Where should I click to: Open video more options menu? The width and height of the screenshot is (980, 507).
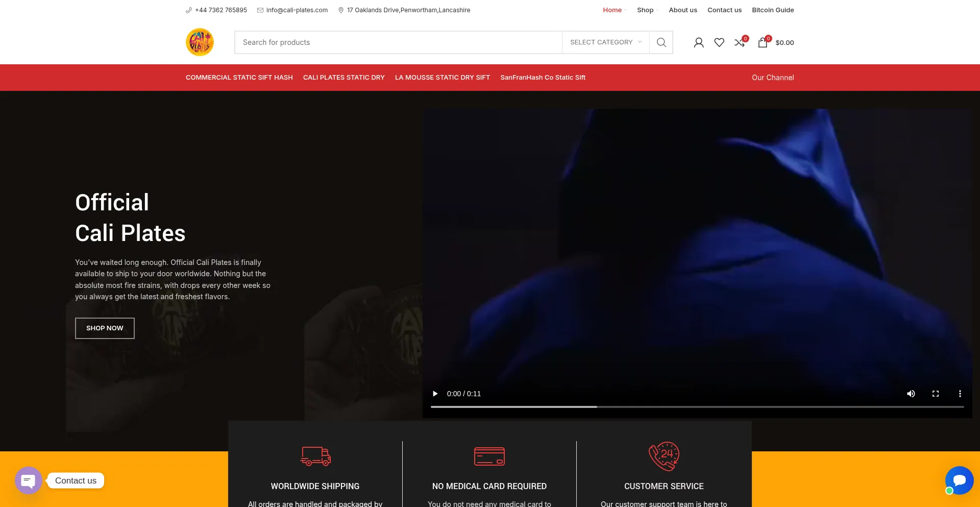click(960, 394)
